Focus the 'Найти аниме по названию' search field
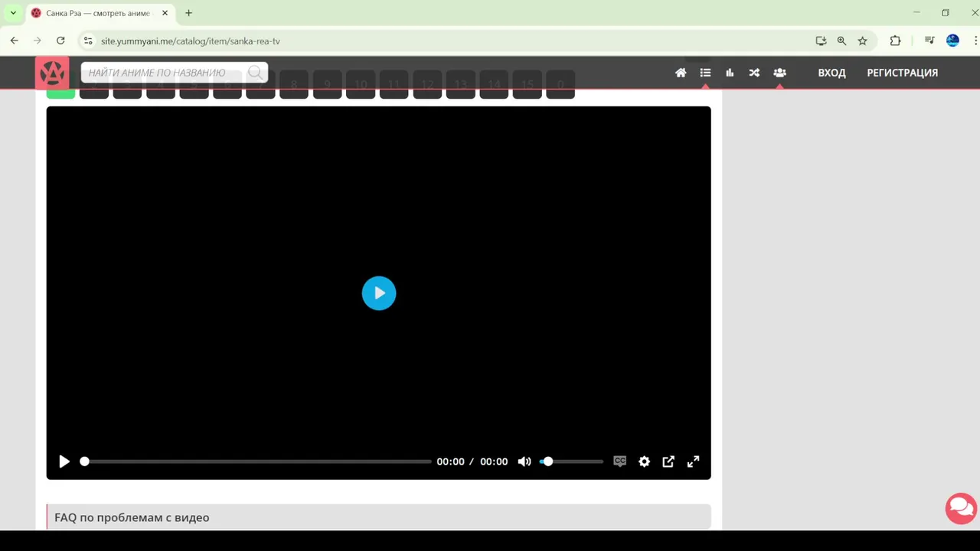 175,73
